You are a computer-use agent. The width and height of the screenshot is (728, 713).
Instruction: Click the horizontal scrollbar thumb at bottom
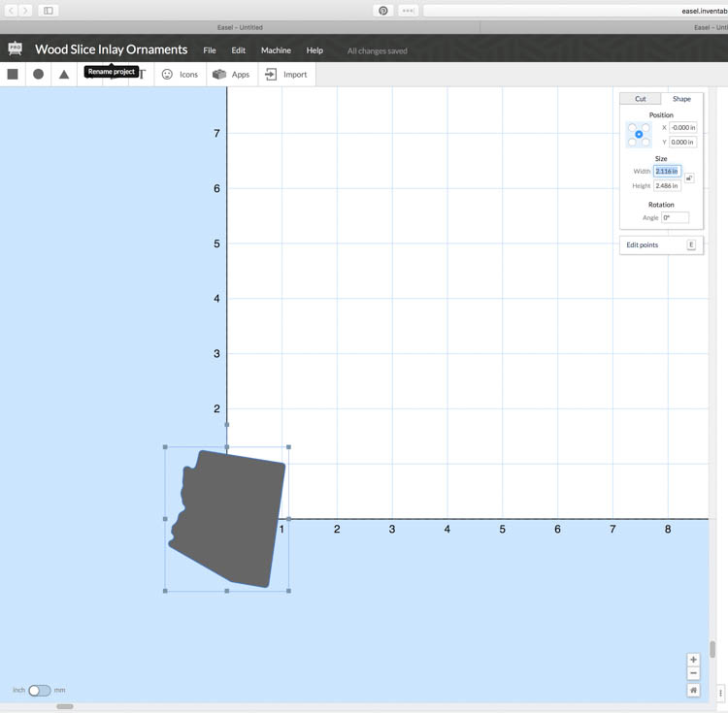[65, 706]
